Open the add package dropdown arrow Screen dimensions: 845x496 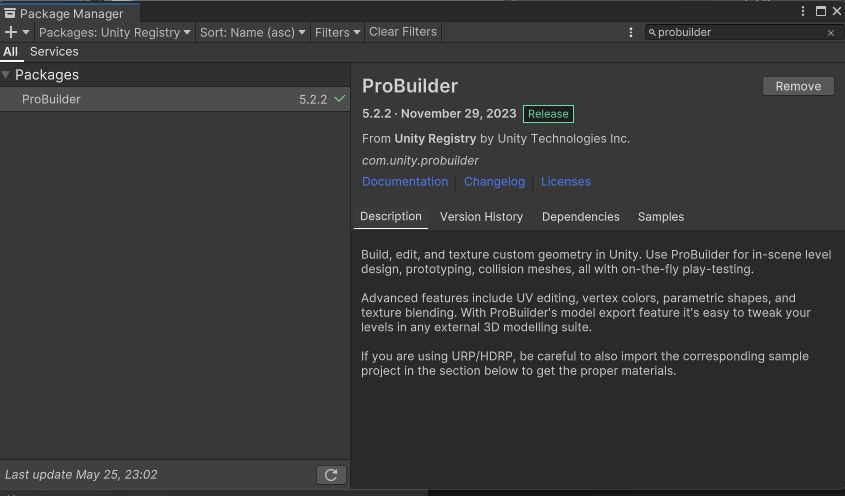[26, 32]
